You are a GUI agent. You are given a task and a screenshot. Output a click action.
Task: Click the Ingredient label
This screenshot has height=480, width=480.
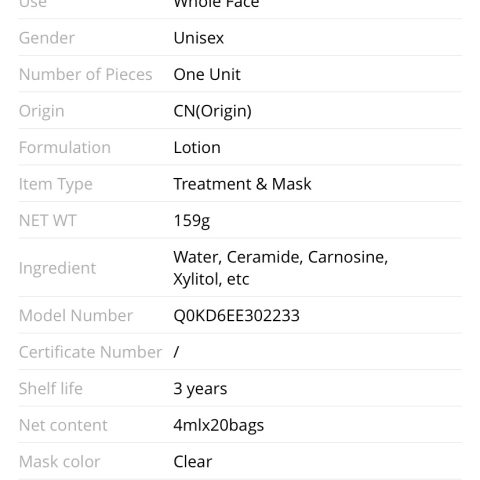57,268
